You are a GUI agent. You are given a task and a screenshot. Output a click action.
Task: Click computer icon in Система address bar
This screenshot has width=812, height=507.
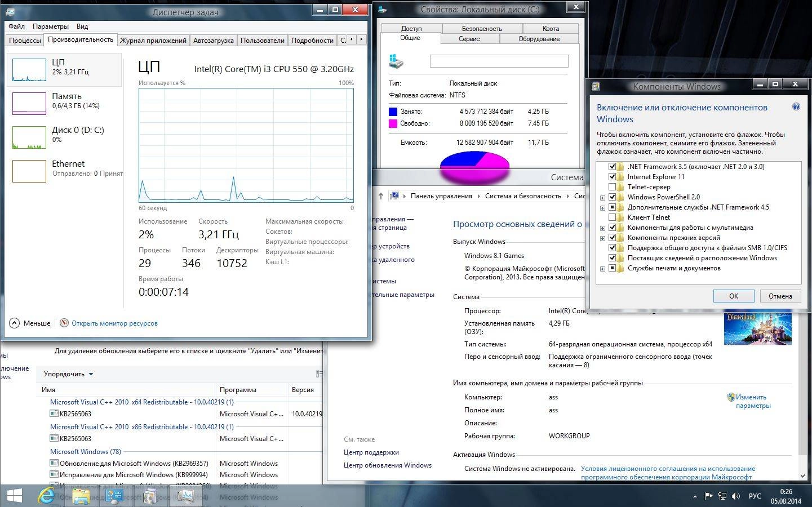click(395, 196)
